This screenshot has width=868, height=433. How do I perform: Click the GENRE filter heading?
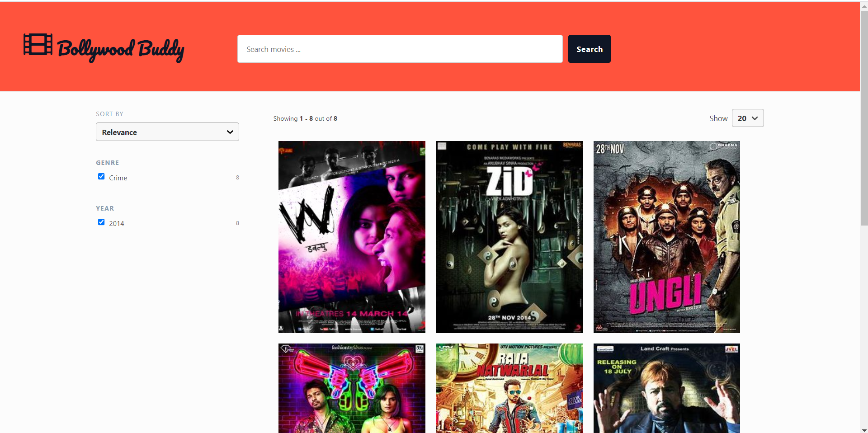(107, 163)
